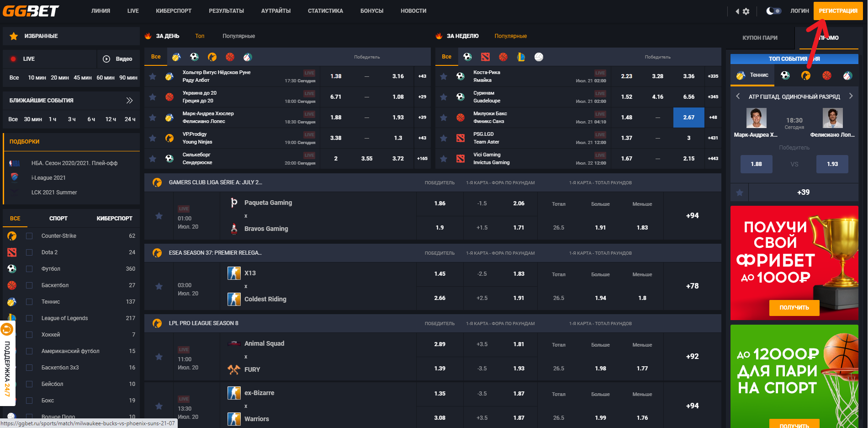Check the League of Legends checkbox

point(29,318)
